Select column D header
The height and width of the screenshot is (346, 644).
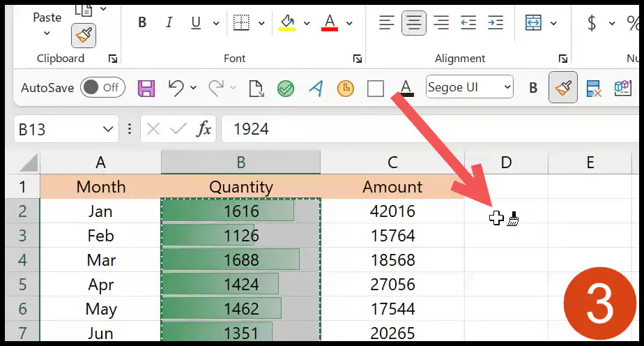coord(506,163)
